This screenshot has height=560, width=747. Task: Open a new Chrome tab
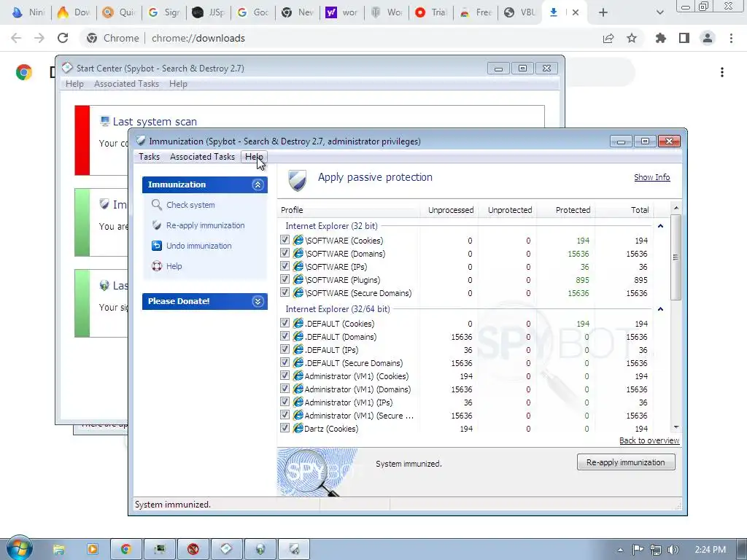(x=603, y=12)
